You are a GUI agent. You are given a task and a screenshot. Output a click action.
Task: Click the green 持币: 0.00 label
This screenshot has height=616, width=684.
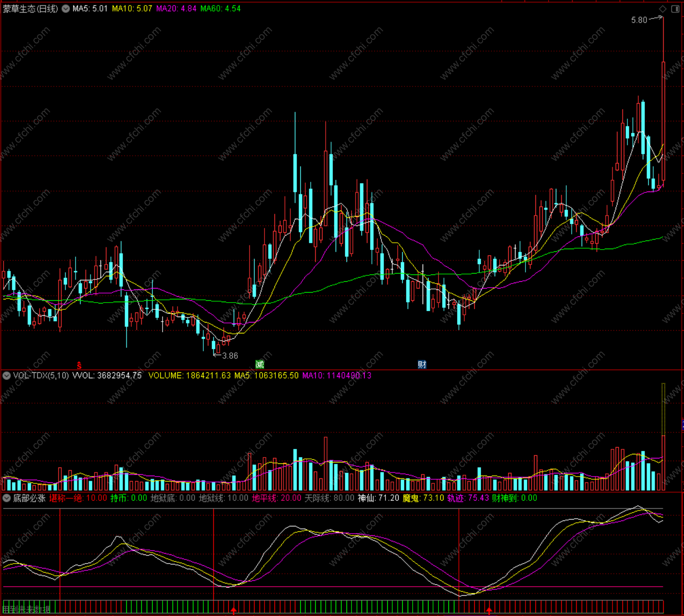[x=129, y=498]
